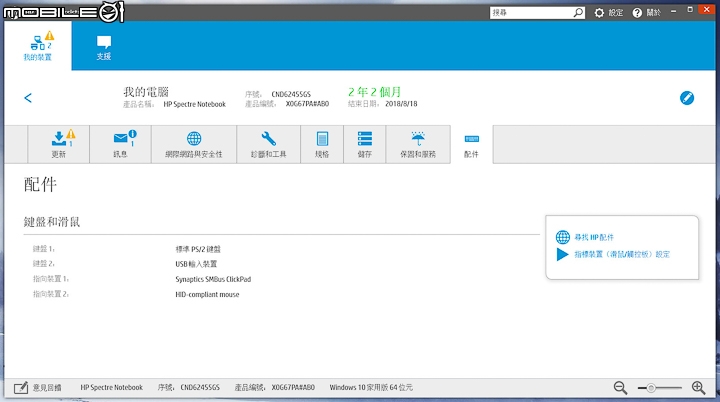Minimize the HP Support Assistant window
The height and width of the screenshot is (402, 720).
(x=673, y=11)
